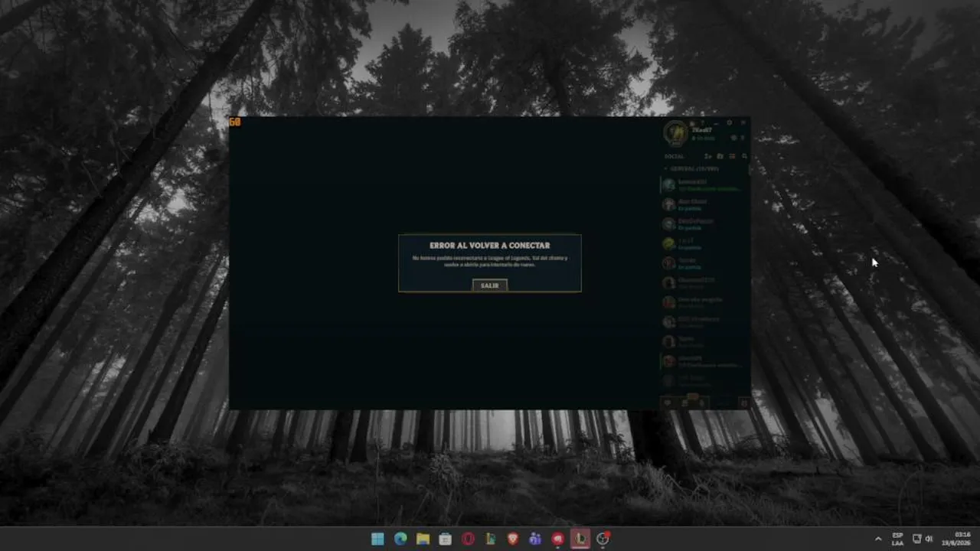Click the SALIR button in the error dialog

pos(490,285)
